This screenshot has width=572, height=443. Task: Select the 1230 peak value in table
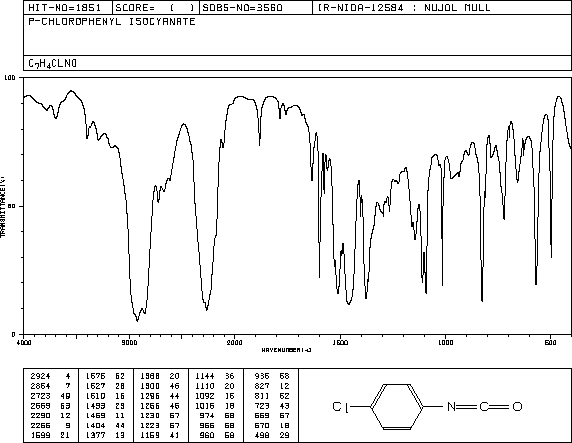coord(150,416)
